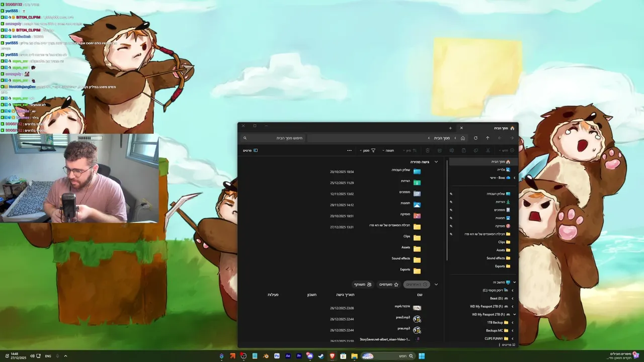The height and width of the screenshot is (362, 644).
Task: Refresh the File Explorer view
Action: 475,138
